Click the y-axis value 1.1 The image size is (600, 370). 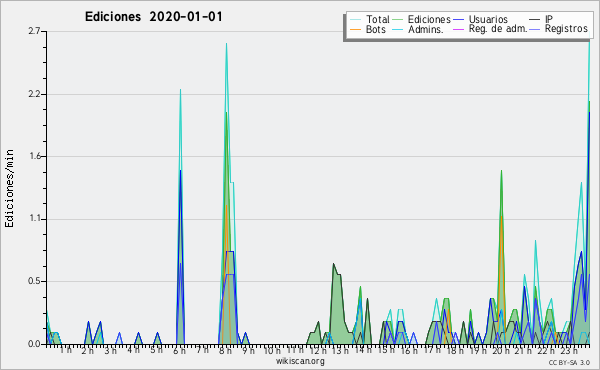pyautogui.click(x=36, y=219)
